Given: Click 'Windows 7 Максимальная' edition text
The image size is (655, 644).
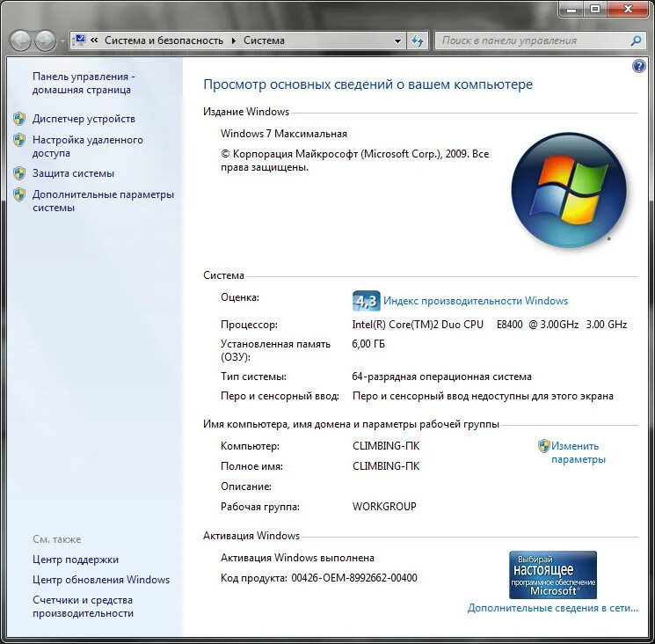Looking at the screenshot, I should pyautogui.click(x=284, y=134).
